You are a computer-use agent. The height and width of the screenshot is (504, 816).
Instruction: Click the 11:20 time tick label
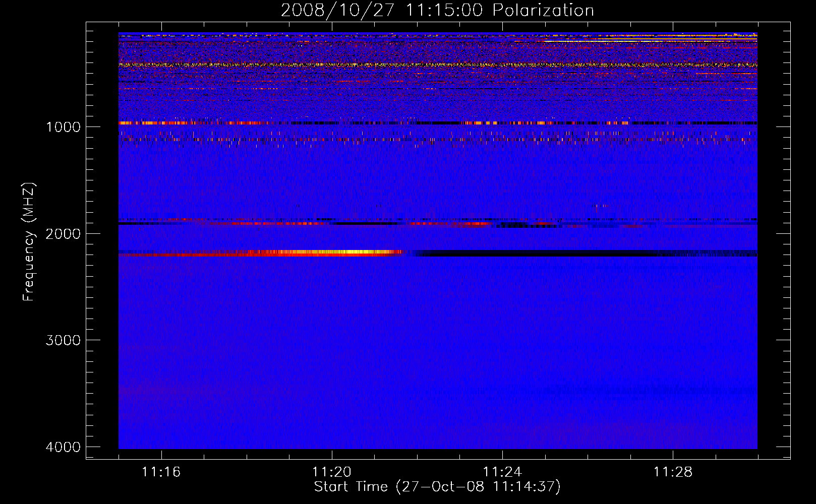[x=332, y=472]
